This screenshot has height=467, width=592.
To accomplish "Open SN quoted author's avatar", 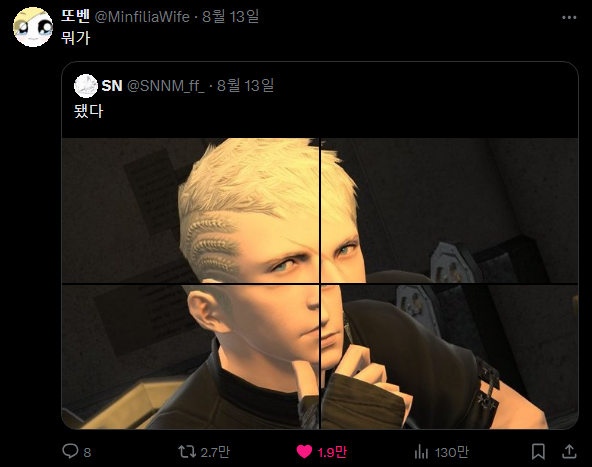I will (86, 86).
